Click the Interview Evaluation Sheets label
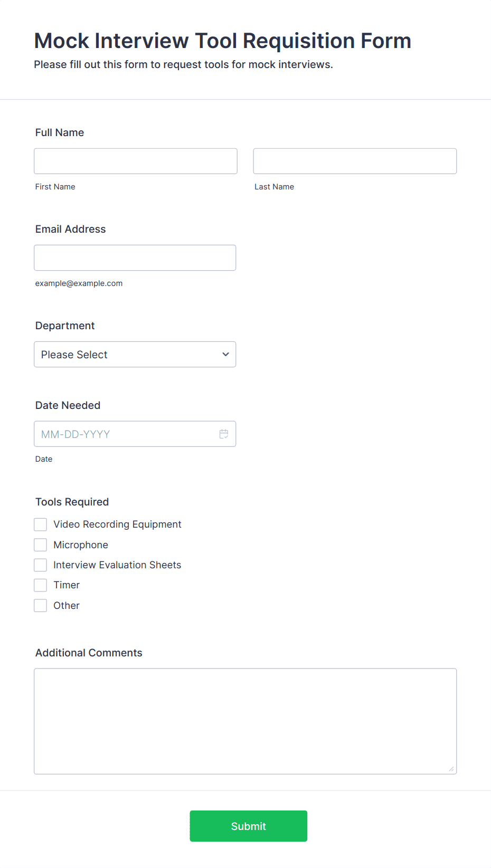Image resolution: width=491 pixels, height=868 pixels. [x=117, y=565]
